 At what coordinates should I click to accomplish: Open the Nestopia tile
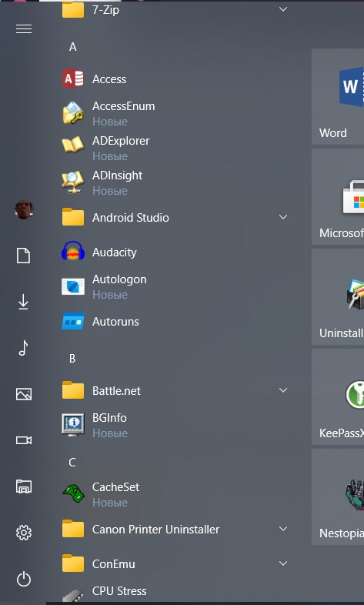[338, 496]
